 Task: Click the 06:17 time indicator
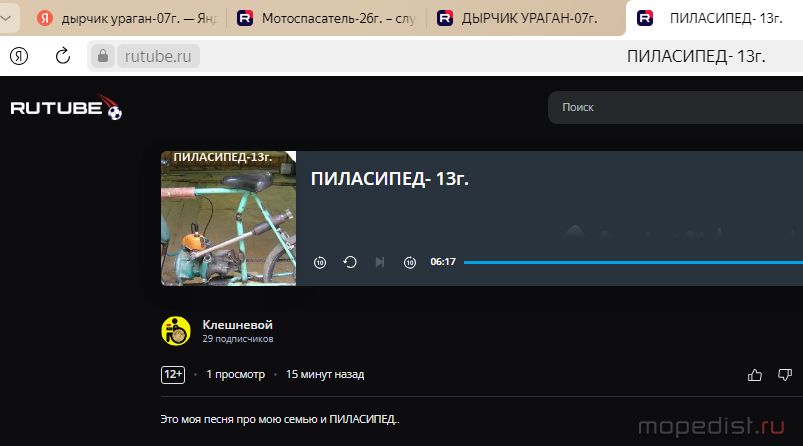443,262
